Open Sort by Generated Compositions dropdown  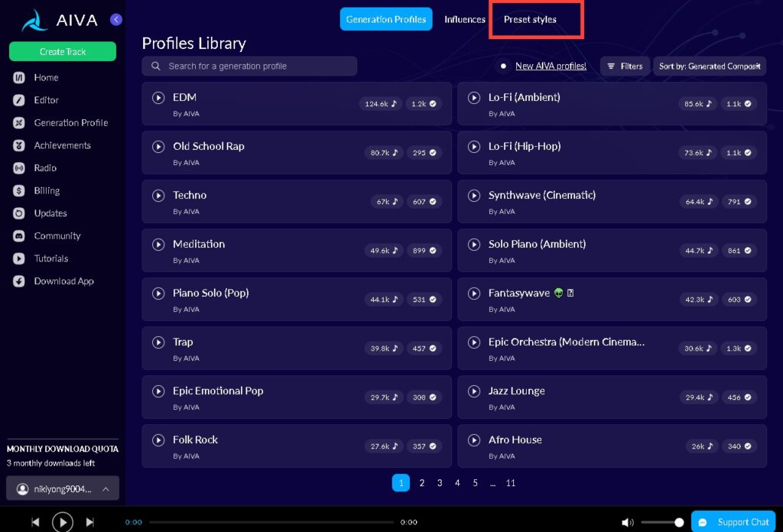[x=710, y=66]
